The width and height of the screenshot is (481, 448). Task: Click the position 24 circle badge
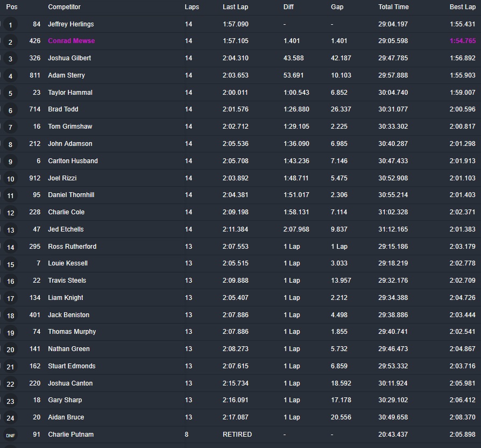click(x=11, y=418)
